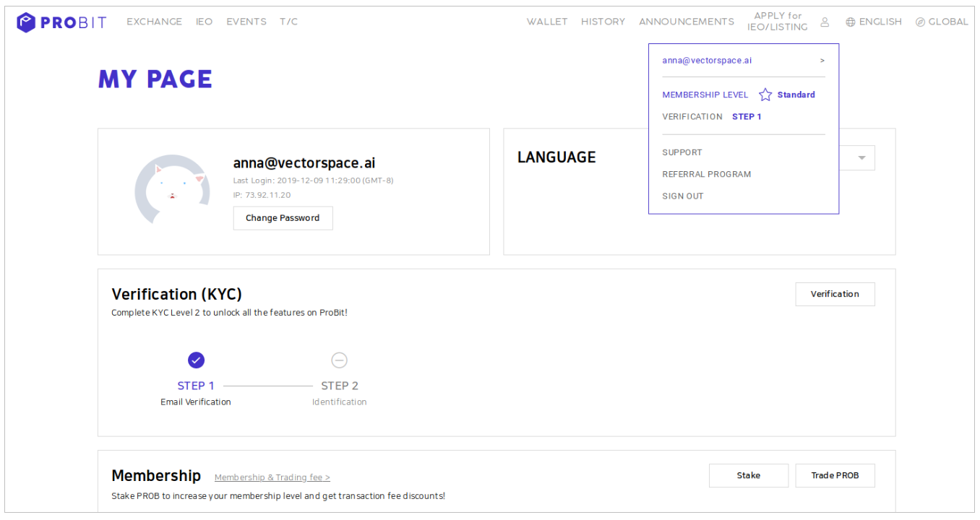Navigate to WALLET
The width and height of the screenshot is (980, 520).
(x=547, y=22)
